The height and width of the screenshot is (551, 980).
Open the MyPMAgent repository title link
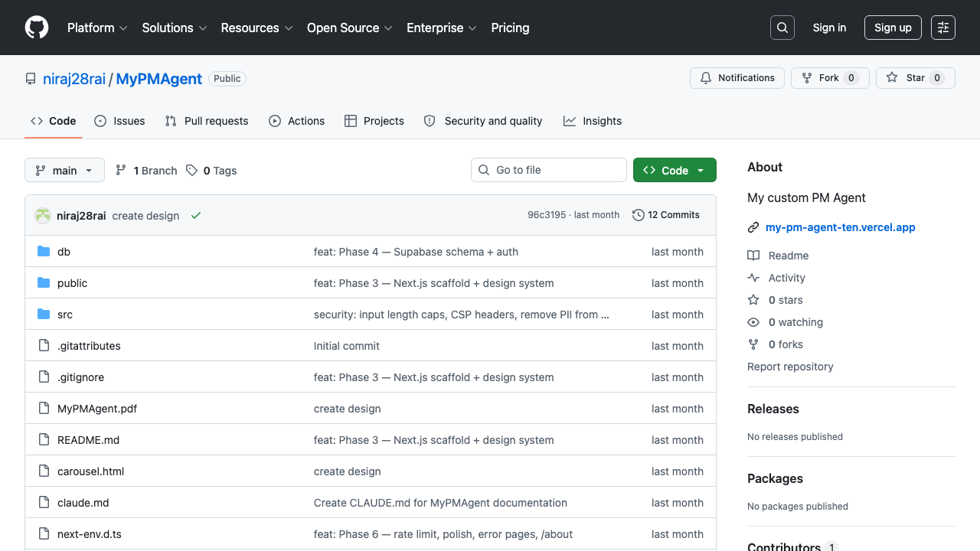159,79
